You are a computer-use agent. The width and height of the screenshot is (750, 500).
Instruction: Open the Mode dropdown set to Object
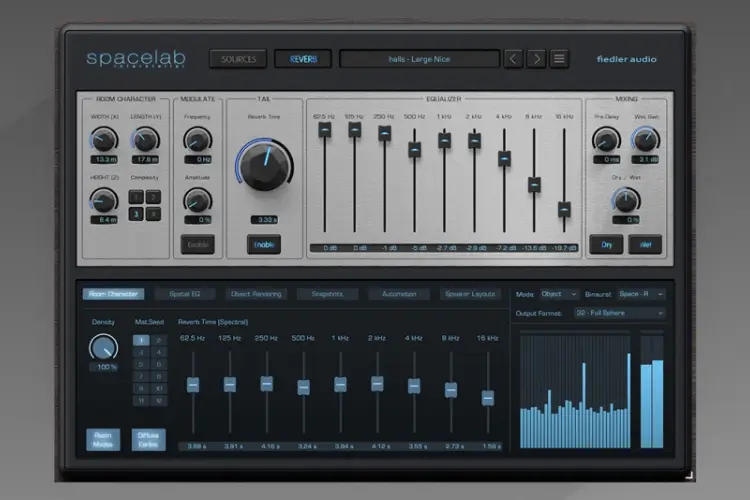559,295
